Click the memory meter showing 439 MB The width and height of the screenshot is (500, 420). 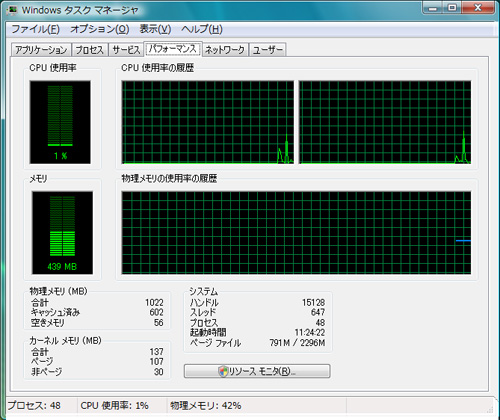[62, 233]
